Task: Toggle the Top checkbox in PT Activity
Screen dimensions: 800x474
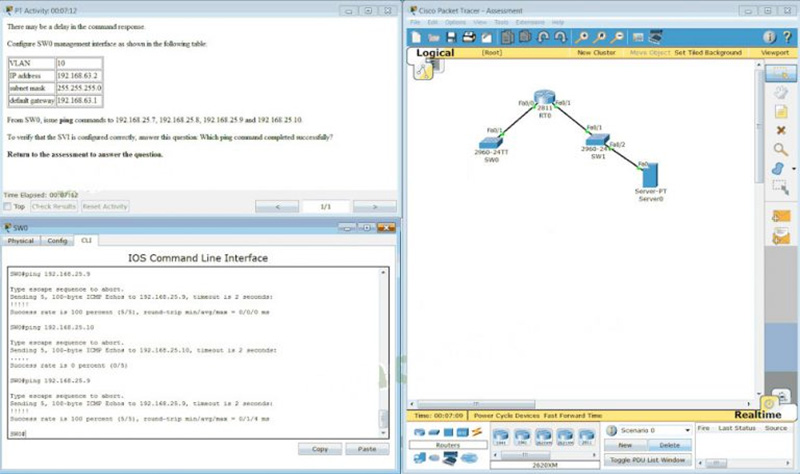Action: (7, 206)
